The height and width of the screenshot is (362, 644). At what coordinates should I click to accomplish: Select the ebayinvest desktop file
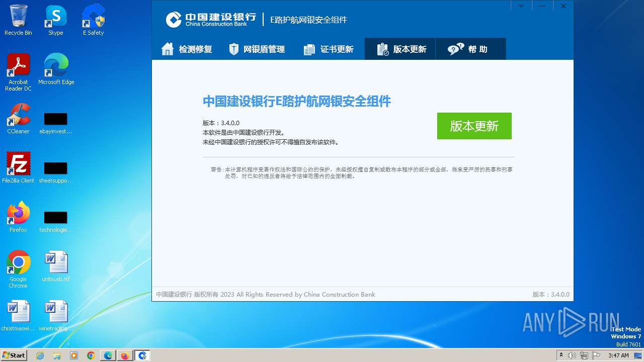[x=56, y=123]
